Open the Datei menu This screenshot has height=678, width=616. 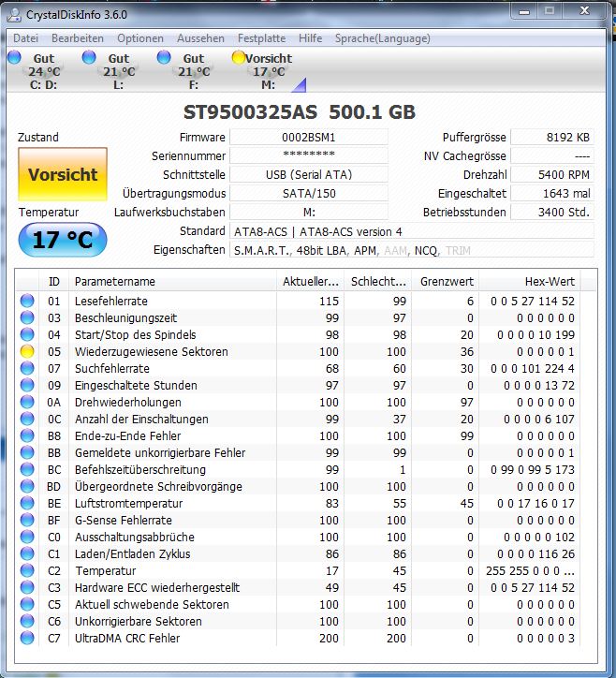click(26, 38)
